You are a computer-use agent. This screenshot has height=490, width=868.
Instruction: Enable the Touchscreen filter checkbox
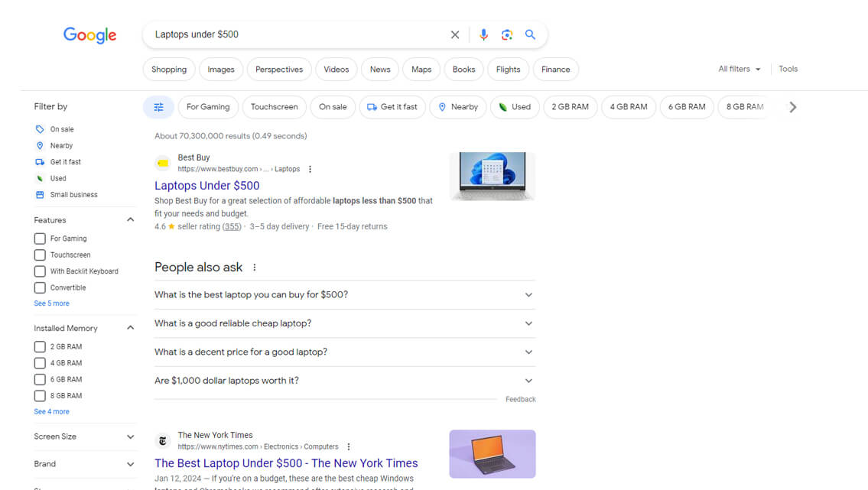click(39, 255)
